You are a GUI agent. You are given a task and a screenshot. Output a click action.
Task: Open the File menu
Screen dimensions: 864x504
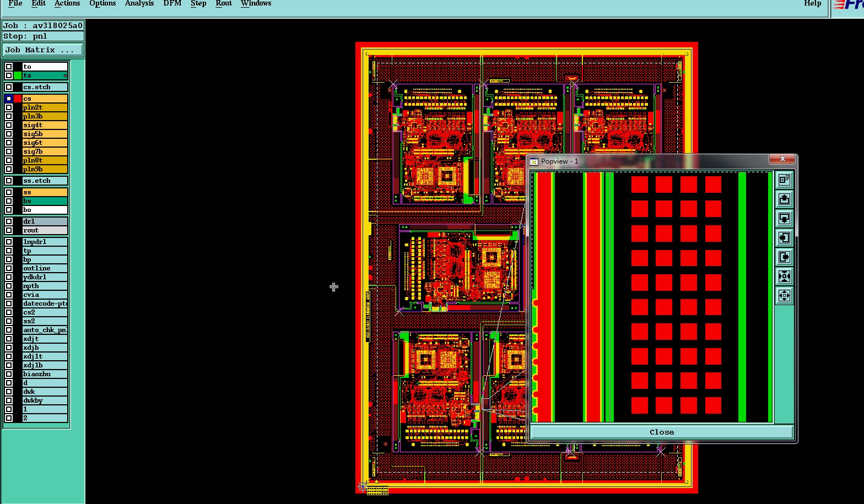click(15, 3)
